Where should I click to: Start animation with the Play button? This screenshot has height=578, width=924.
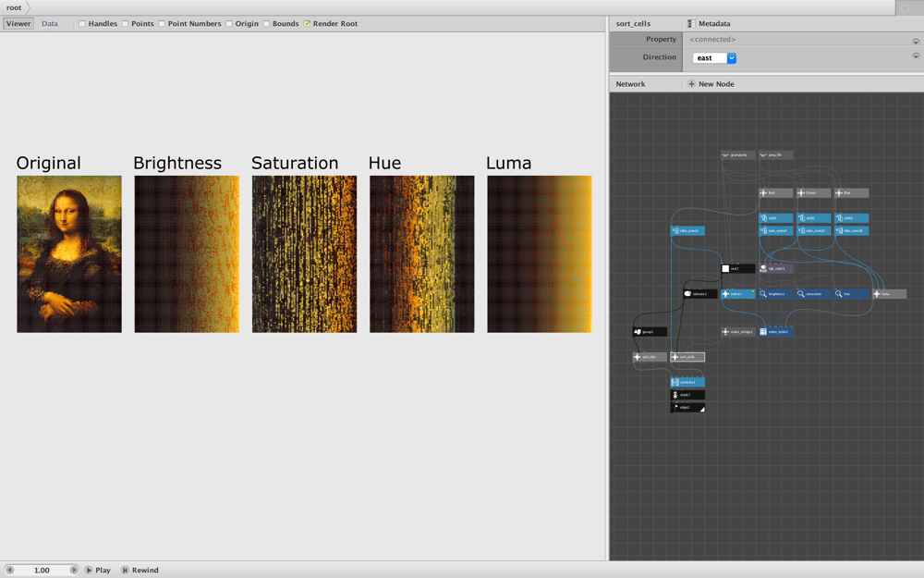pos(97,571)
